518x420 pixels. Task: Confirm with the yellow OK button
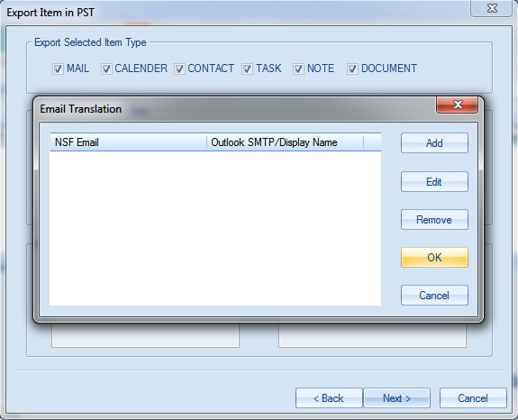pos(434,258)
